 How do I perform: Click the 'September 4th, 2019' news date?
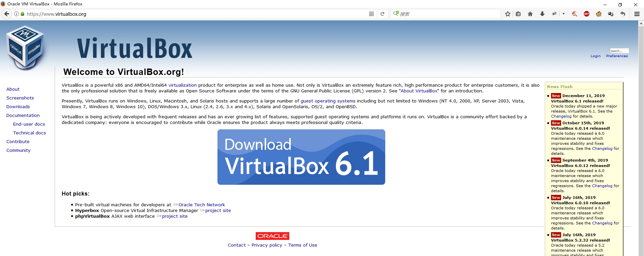pos(585,160)
